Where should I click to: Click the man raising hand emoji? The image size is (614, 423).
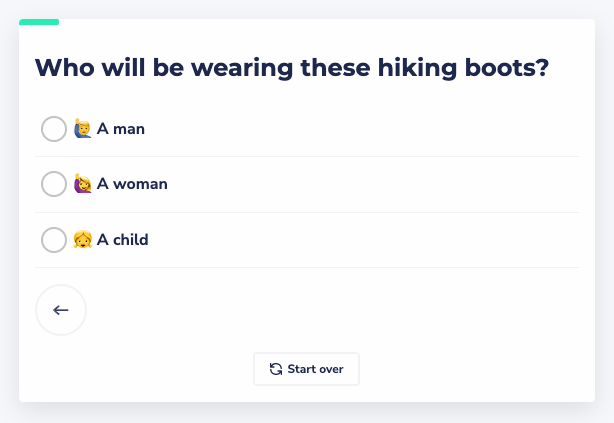tap(83, 129)
